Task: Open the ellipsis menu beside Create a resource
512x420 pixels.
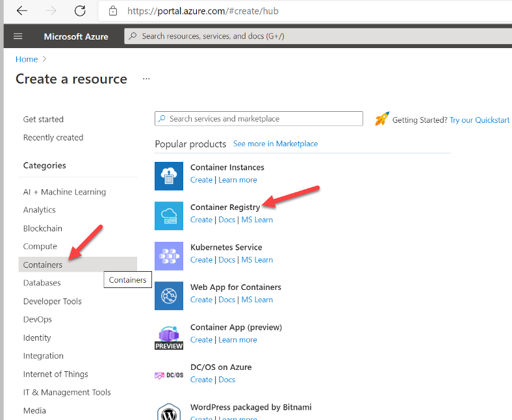Action: (146, 79)
